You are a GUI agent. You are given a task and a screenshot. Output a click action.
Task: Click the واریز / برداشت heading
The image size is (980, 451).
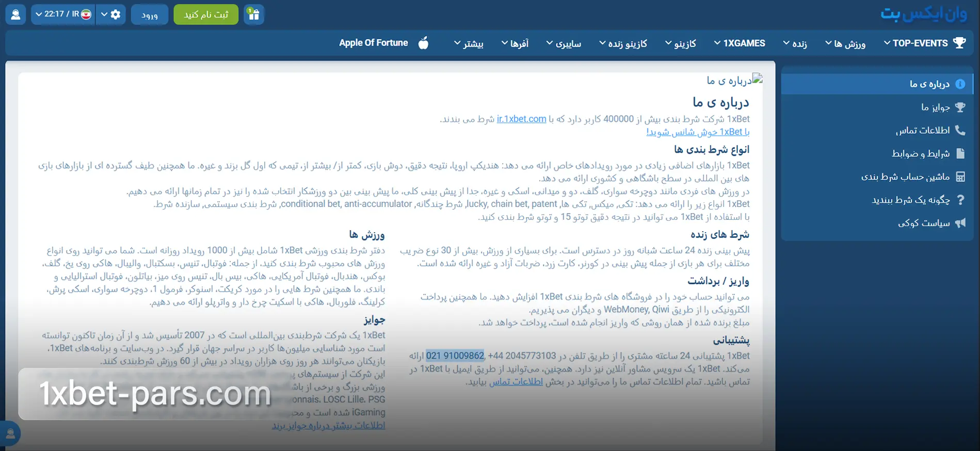[x=718, y=281]
